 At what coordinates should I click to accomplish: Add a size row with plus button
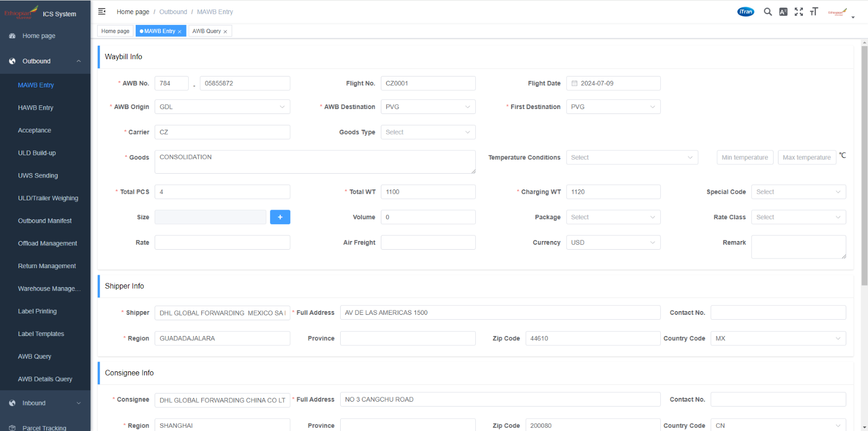point(280,217)
